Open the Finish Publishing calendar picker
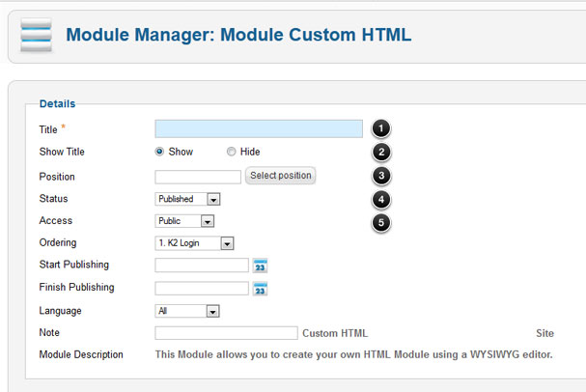 pyautogui.click(x=260, y=289)
